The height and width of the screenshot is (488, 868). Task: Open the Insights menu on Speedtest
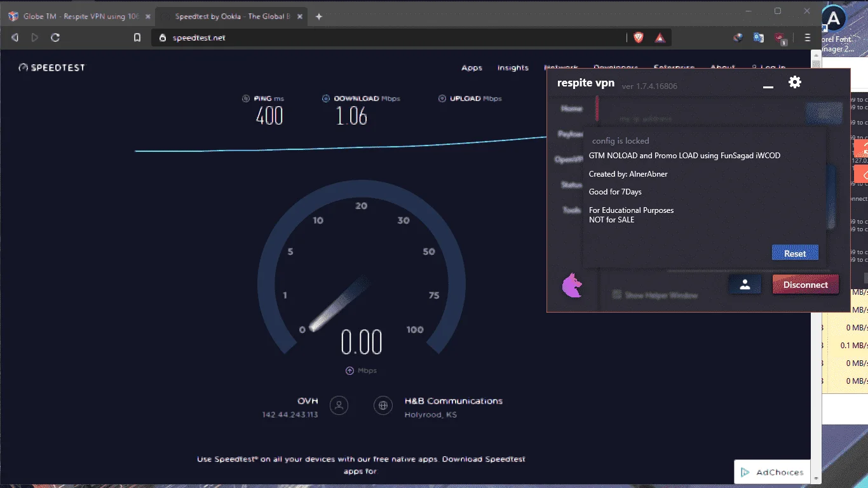tap(513, 68)
